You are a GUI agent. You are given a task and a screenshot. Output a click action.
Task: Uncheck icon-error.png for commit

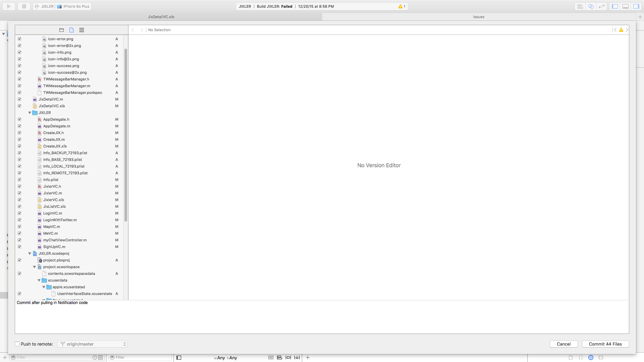[19, 39]
